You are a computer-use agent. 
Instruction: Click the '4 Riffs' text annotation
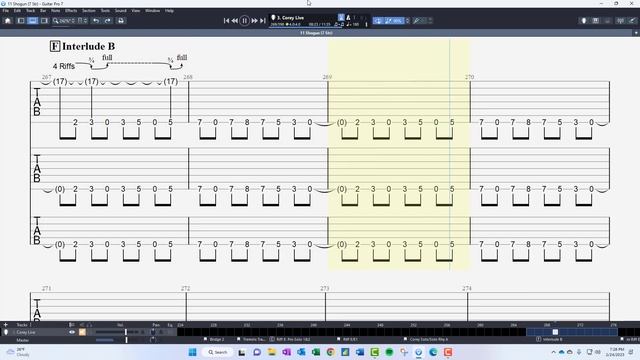pyautogui.click(x=64, y=66)
